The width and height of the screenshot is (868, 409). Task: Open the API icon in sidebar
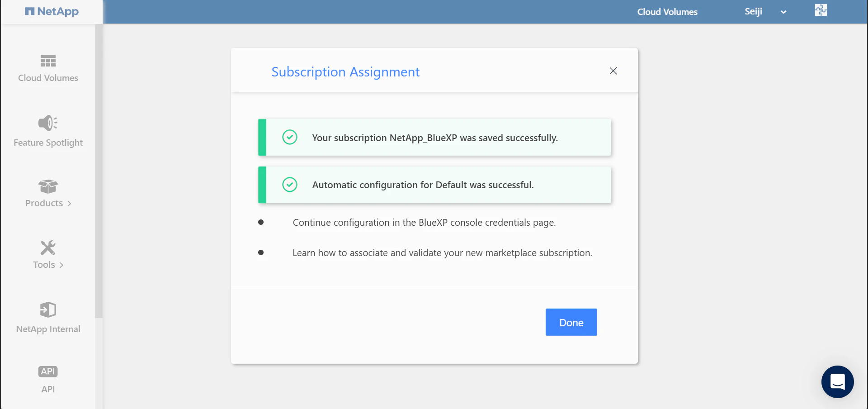tap(48, 371)
